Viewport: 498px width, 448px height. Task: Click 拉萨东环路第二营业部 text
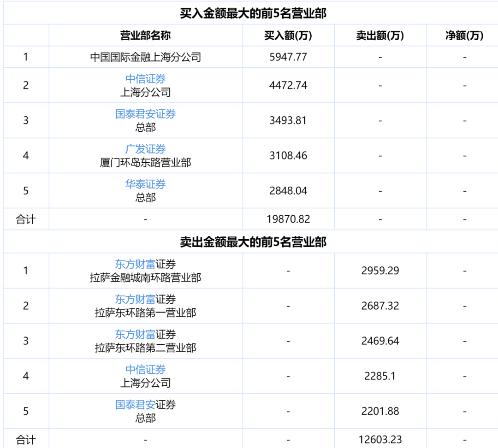click(x=145, y=348)
